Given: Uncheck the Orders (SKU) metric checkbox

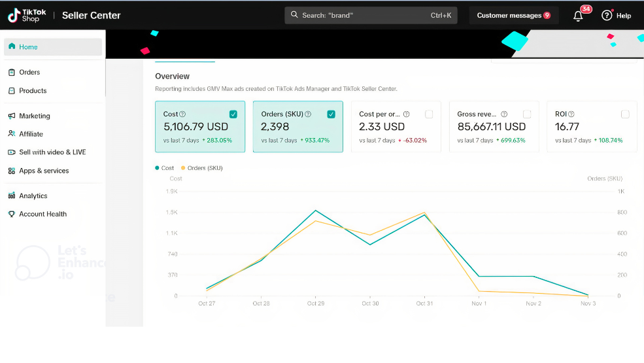Looking at the screenshot, I should [331, 114].
